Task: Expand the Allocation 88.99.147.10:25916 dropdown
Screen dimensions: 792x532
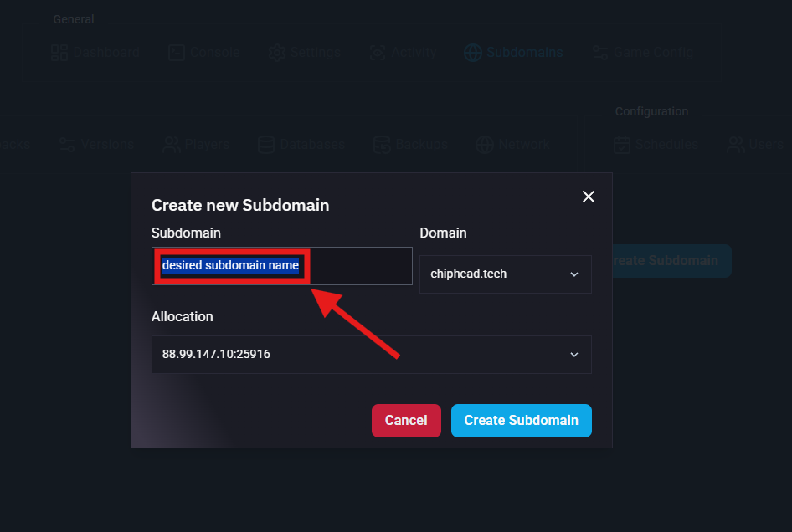Action: click(x=371, y=355)
